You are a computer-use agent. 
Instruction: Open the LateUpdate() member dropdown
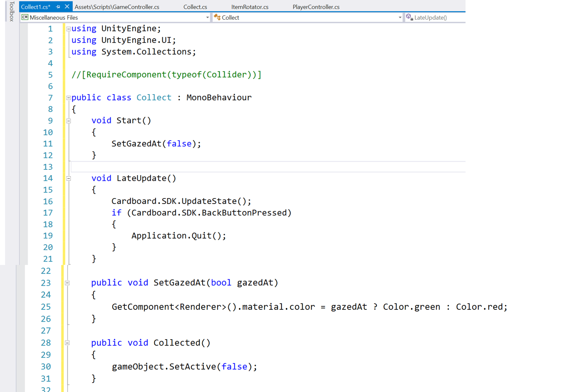435,17
